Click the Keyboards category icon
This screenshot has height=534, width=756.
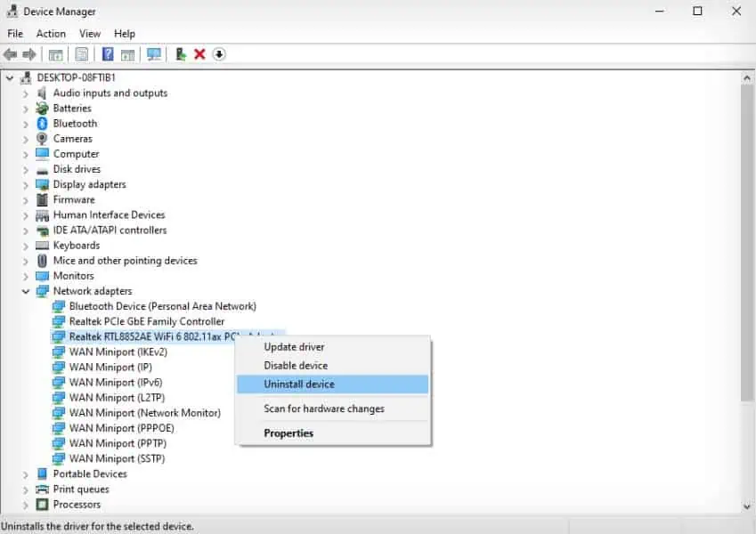[43, 246]
